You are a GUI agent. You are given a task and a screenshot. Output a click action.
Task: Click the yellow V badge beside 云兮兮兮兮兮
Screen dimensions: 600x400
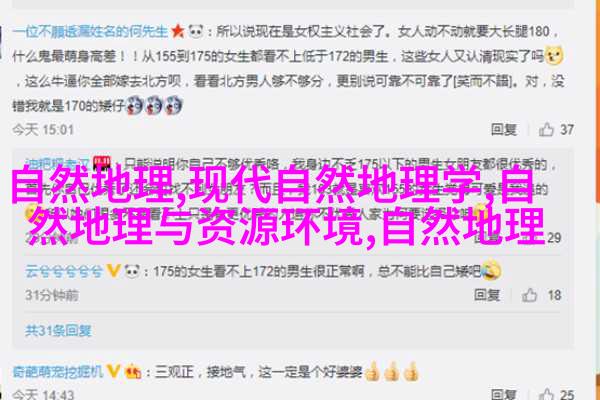pos(113,271)
